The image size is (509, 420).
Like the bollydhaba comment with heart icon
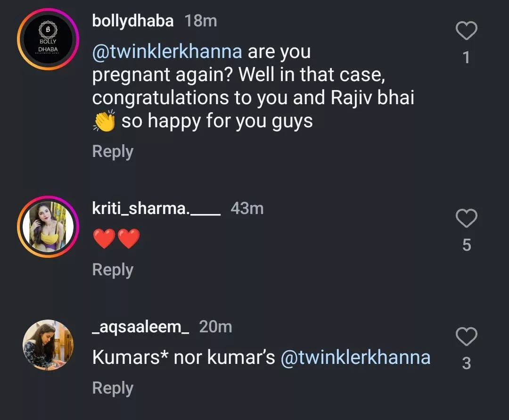467,32
